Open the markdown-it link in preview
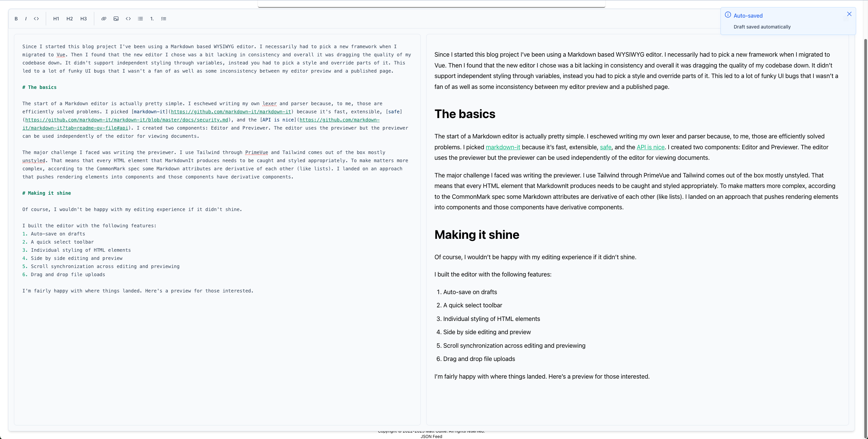868x439 pixels. [502, 147]
